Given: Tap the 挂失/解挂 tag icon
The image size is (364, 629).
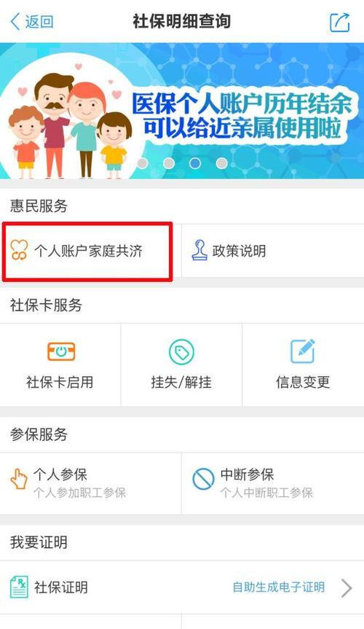Looking at the screenshot, I should coord(181,352).
